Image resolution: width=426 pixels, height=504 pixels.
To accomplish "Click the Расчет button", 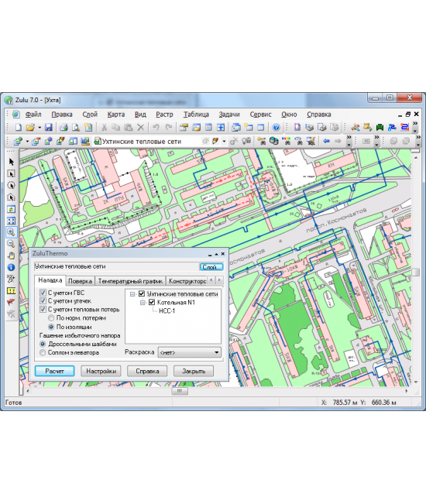I will pos(55,371).
